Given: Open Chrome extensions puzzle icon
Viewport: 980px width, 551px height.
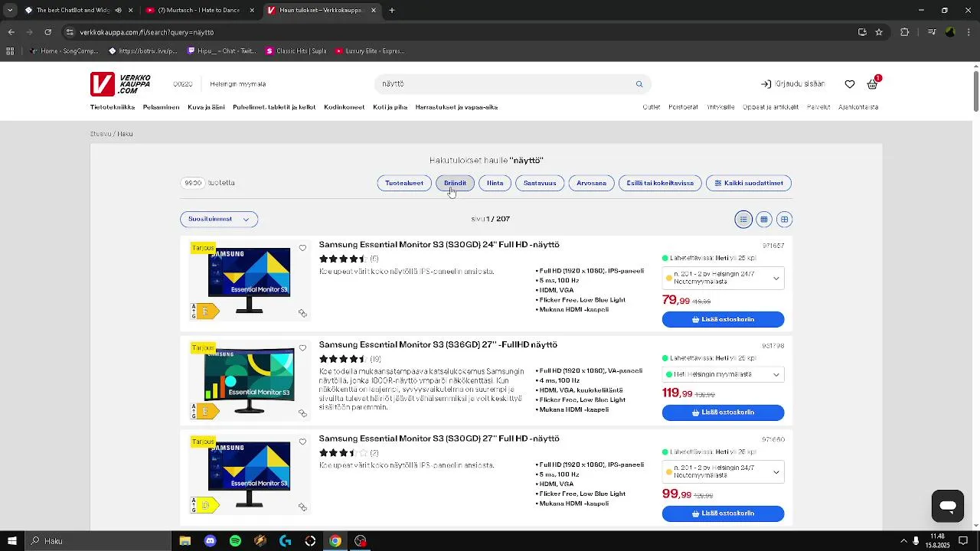Looking at the screenshot, I should click(905, 32).
